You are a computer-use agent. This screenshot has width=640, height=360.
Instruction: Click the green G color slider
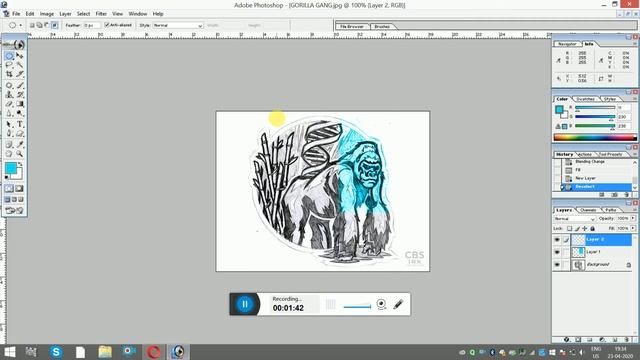pyautogui.click(x=595, y=117)
